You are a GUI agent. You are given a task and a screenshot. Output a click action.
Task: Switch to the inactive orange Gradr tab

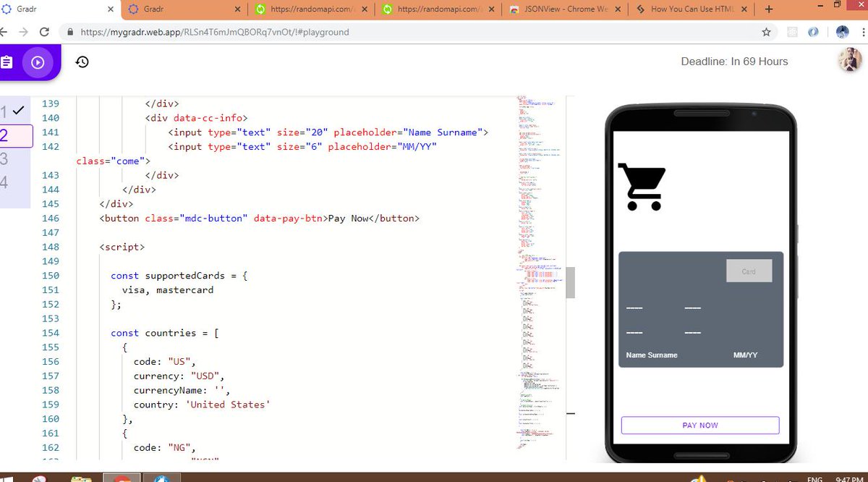click(183, 9)
